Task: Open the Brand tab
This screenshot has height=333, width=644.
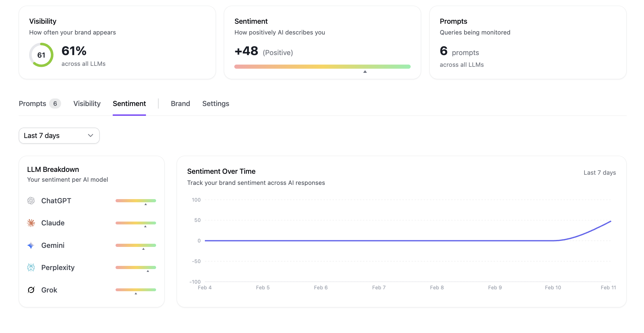Action: pyautogui.click(x=180, y=104)
